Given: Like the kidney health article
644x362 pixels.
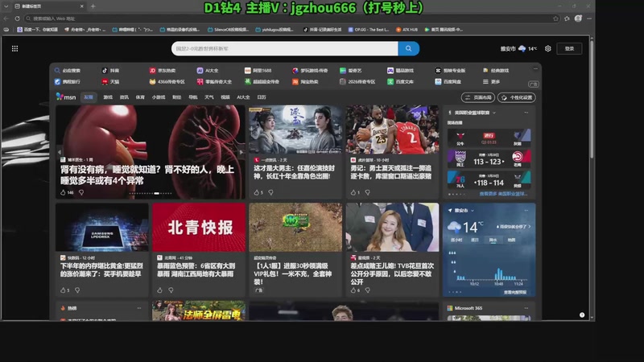Looking at the screenshot, I should tap(63, 192).
